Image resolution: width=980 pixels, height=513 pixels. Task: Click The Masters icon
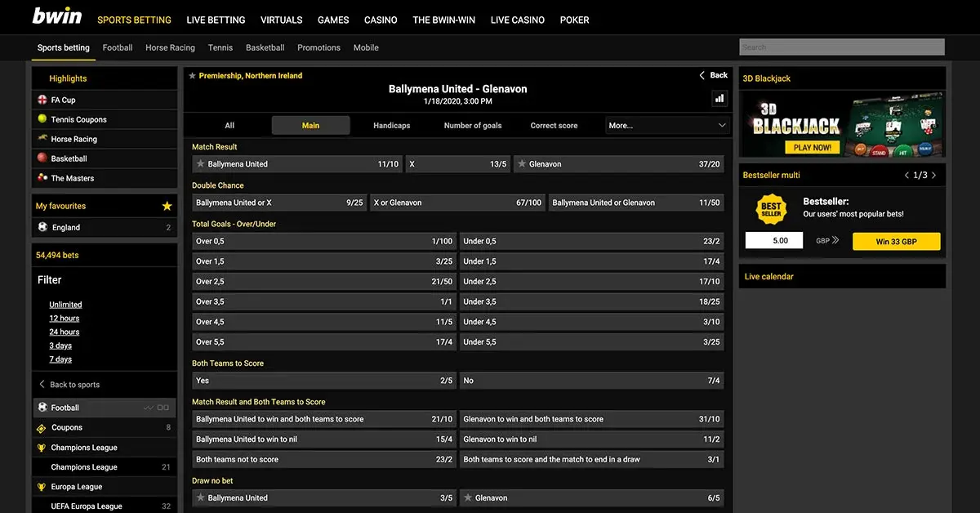[42, 178]
